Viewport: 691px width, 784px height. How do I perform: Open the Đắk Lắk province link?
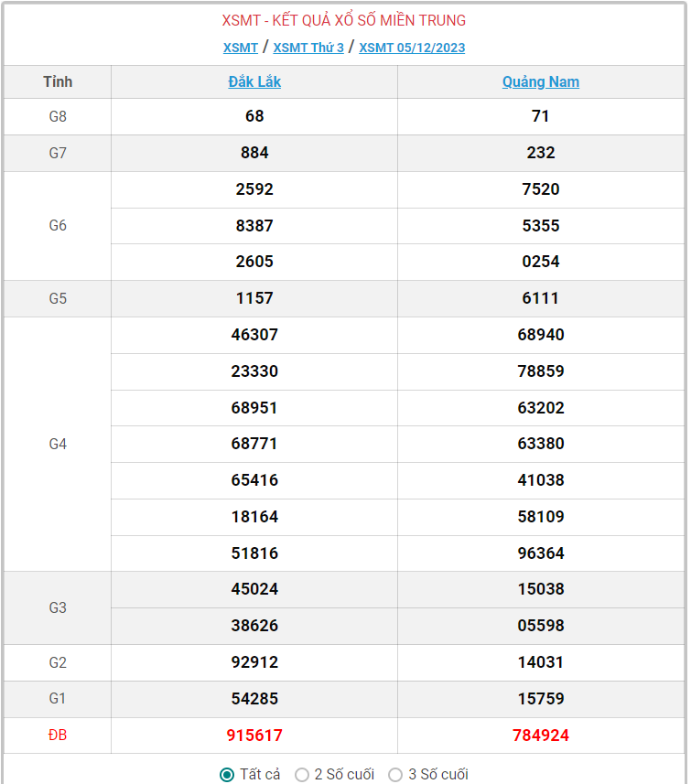pos(254,81)
